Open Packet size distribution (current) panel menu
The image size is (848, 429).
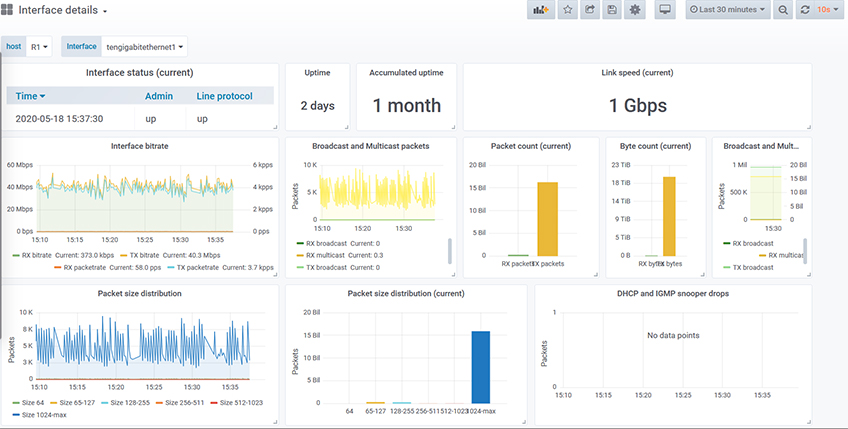tap(405, 293)
